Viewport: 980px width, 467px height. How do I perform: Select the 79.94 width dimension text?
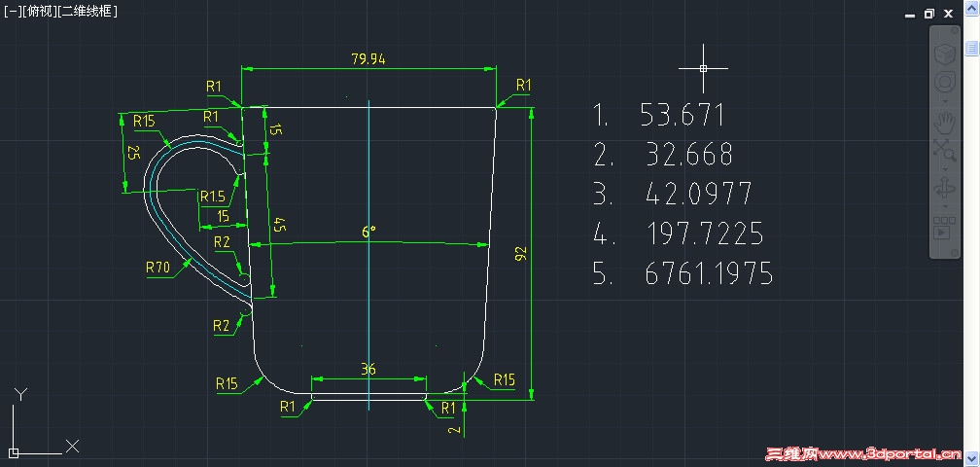pyautogui.click(x=368, y=58)
